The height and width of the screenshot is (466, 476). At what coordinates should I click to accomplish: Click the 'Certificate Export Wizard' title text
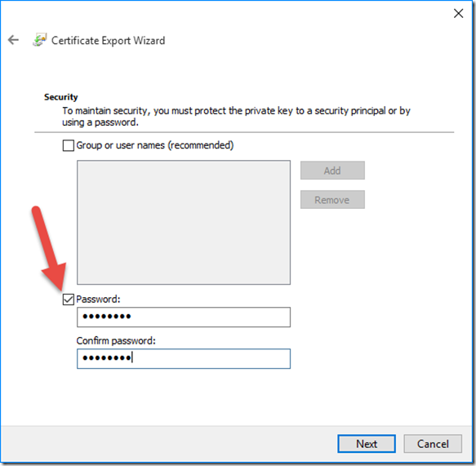tap(108, 41)
